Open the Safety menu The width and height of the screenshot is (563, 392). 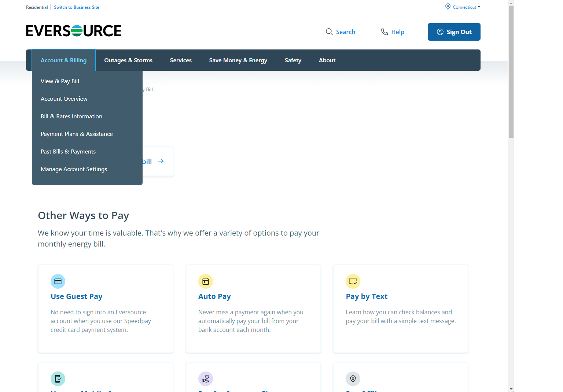(x=293, y=60)
